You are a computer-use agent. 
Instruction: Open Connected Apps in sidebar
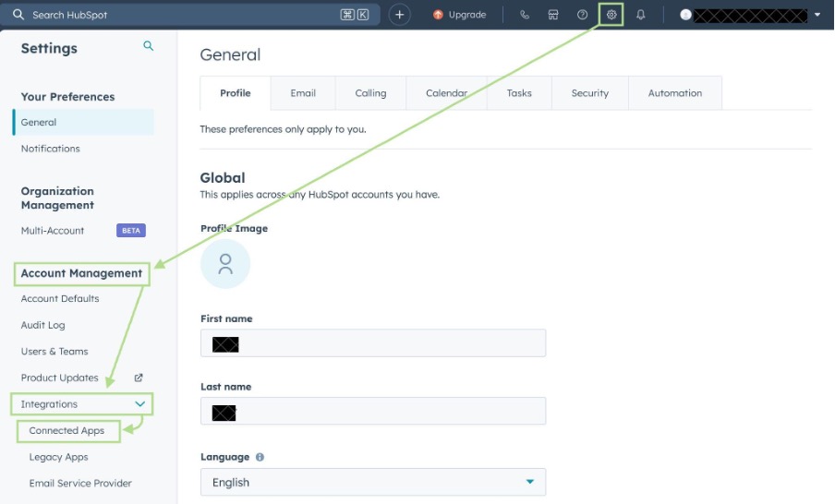[x=67, y=431]
